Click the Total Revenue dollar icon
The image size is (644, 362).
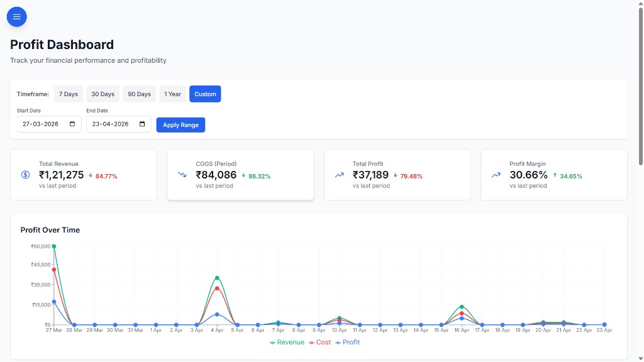(x=25, y=175)
